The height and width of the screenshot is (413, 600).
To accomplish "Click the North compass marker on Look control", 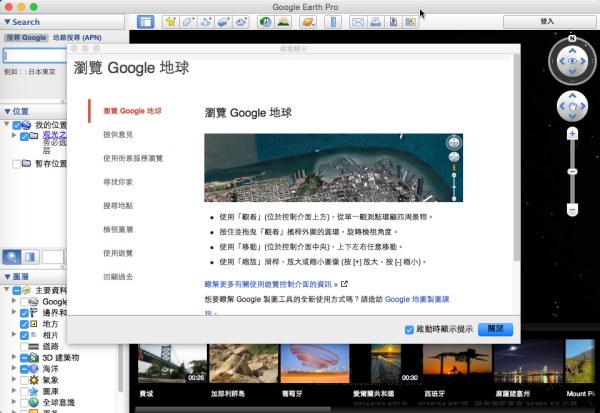I will coord(572,38).
